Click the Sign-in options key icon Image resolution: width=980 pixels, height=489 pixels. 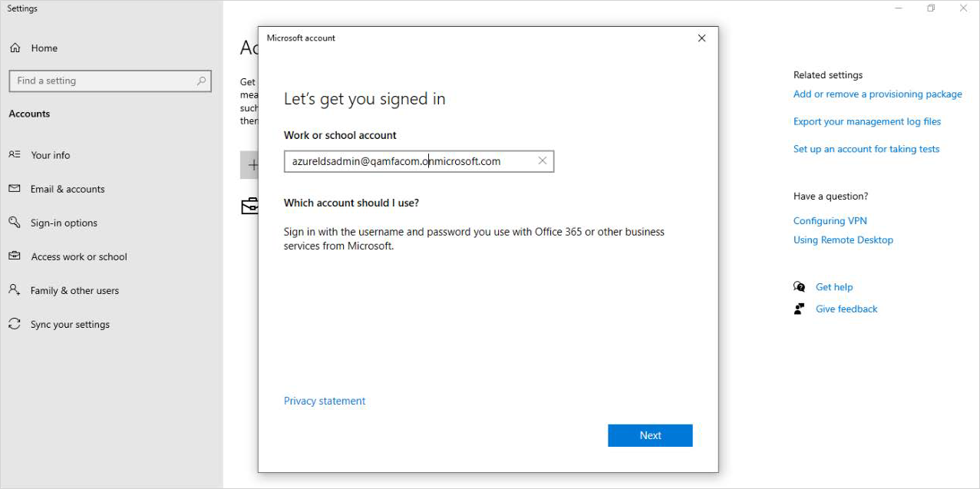click(x=15, y=223)
